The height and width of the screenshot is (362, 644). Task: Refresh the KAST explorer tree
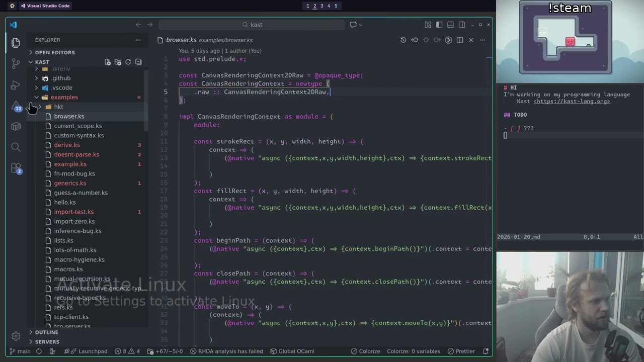click(128, 62)
